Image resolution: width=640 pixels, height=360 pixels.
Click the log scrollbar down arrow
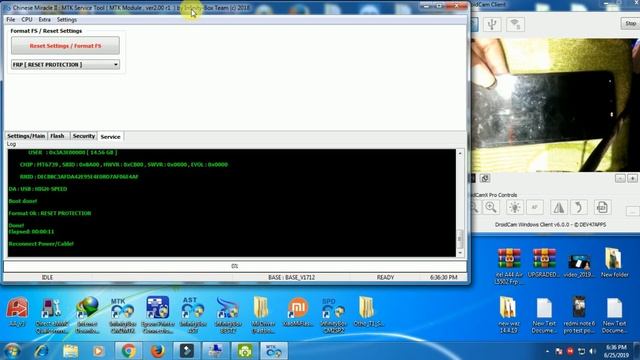[460, 253]
